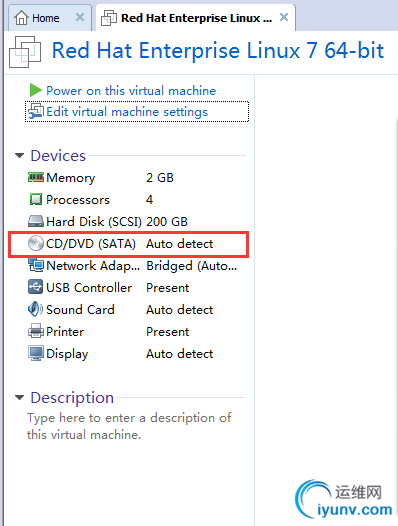The height and width of the screenshot is (526, 398).
Task: Click the green Power on play icon
Action: coord(35,90)
